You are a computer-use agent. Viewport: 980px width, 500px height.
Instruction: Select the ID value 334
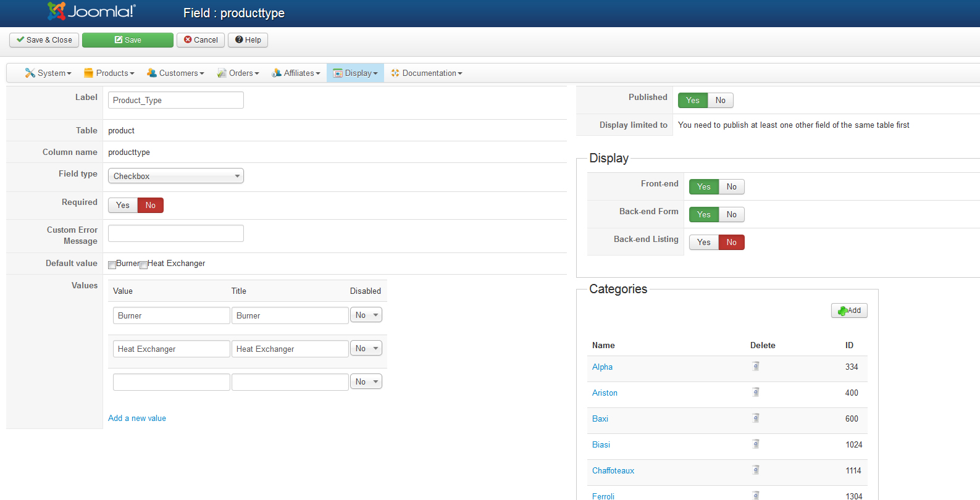click(852, 367)
